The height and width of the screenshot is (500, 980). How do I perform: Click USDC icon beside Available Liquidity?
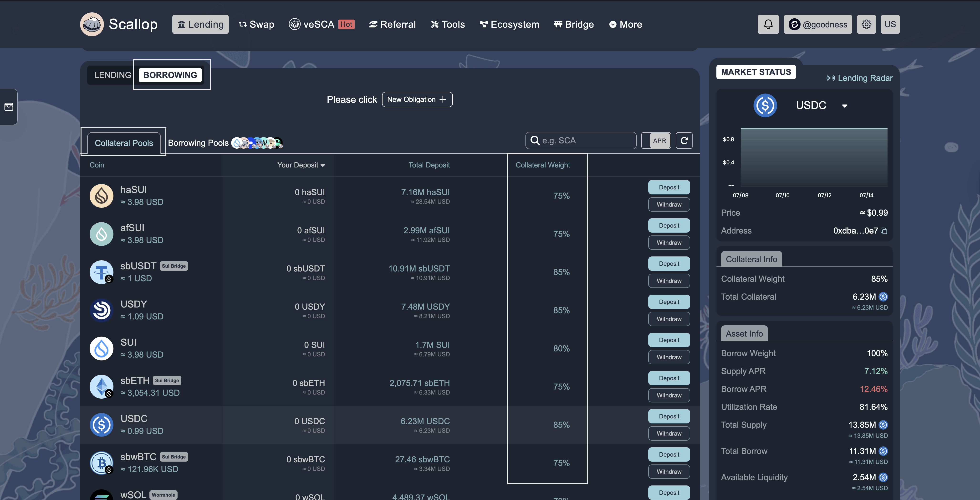(x=883, y=477)
